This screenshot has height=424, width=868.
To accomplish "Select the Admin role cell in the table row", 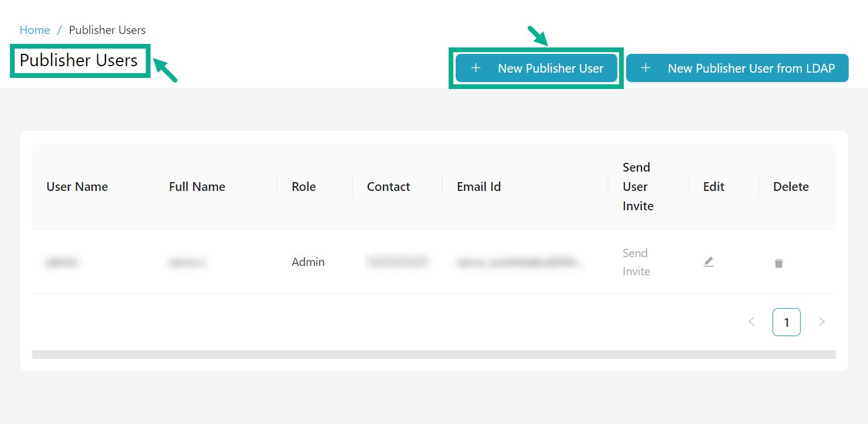I will 308,262.
